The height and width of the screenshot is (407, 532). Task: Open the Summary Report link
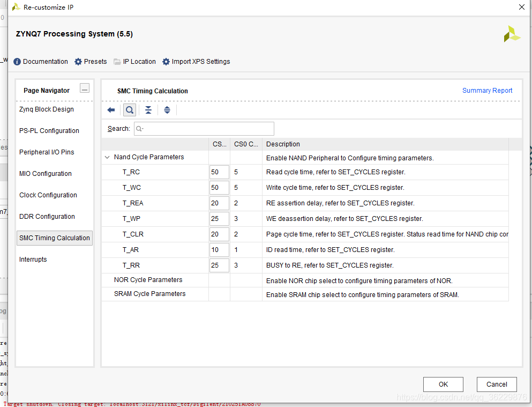point(487,91)
